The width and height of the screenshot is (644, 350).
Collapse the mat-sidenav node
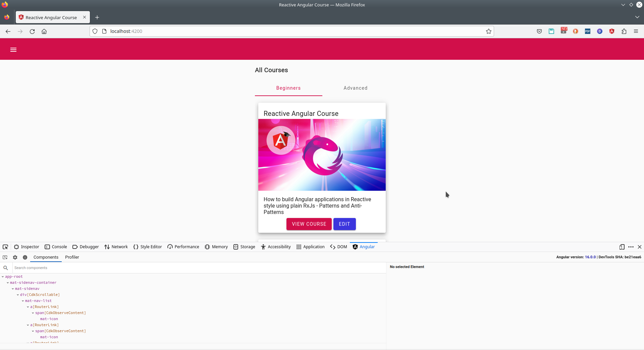click(13, 289)
